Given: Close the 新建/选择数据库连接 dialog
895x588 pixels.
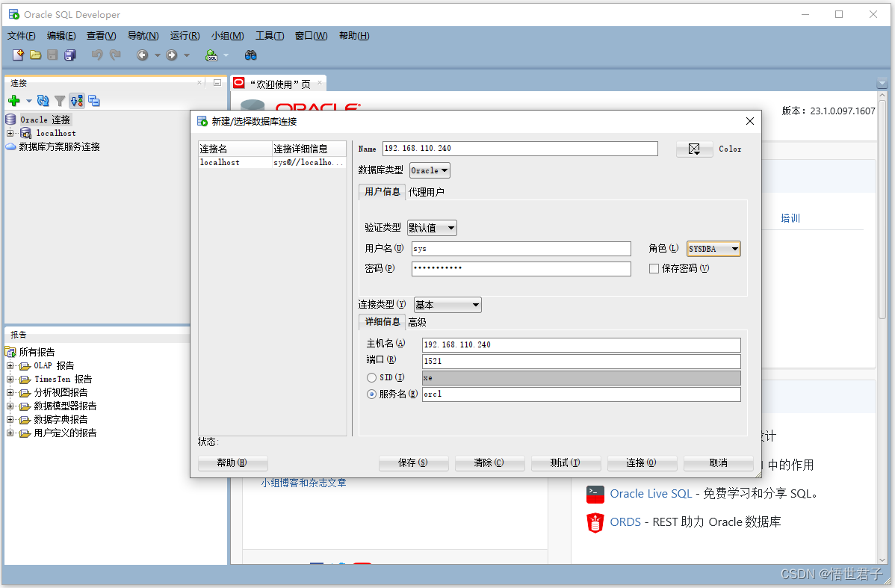Looking at the screenshot, I should [x=749, y=121].
